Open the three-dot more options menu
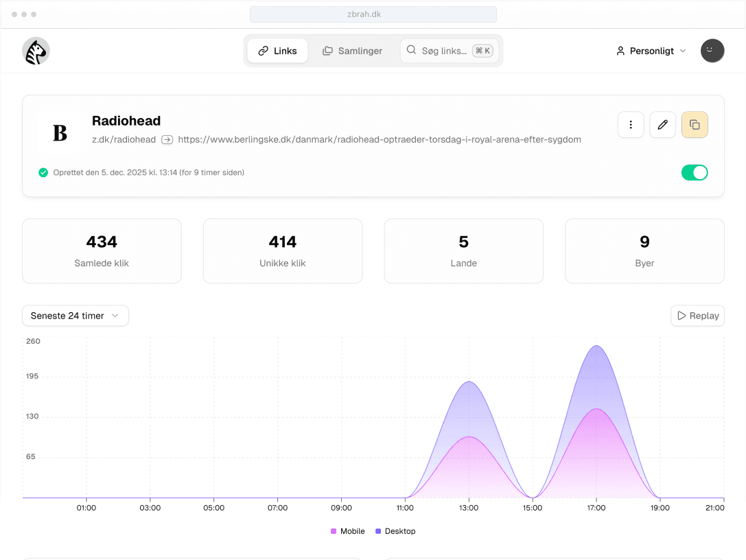 click(x=631, y=125)
